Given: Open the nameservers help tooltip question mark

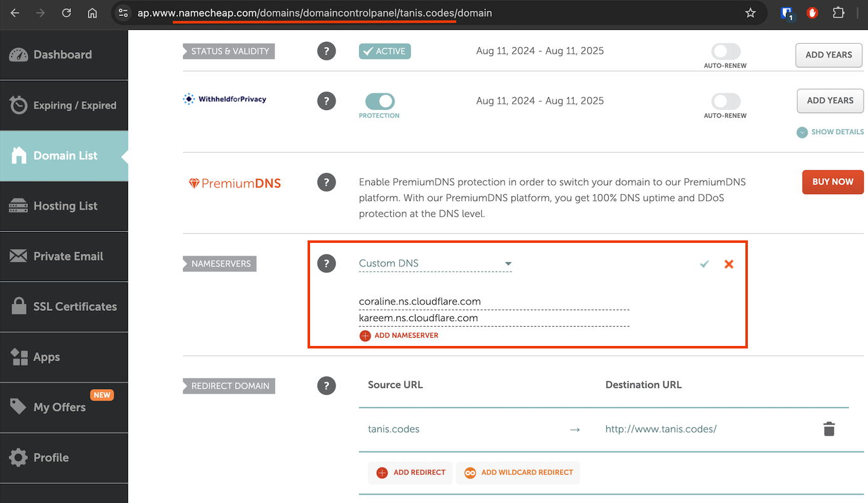Looking at the screenshot, I should (327, 263).
